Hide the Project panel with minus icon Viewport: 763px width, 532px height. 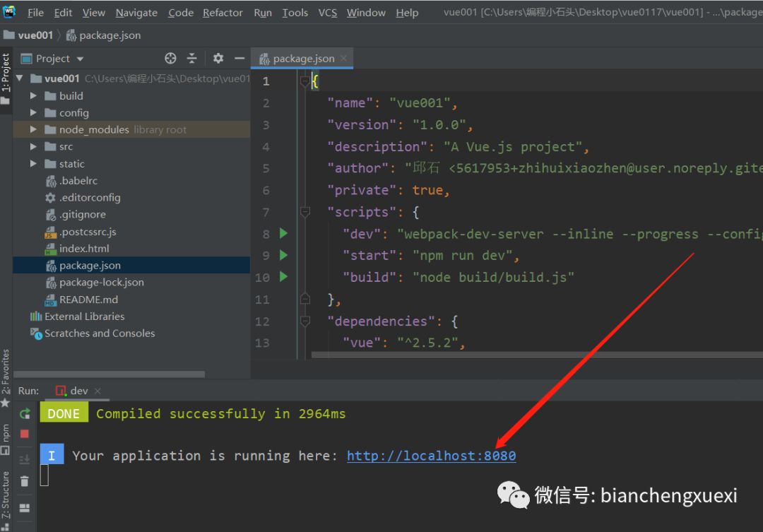click(239, 59)
